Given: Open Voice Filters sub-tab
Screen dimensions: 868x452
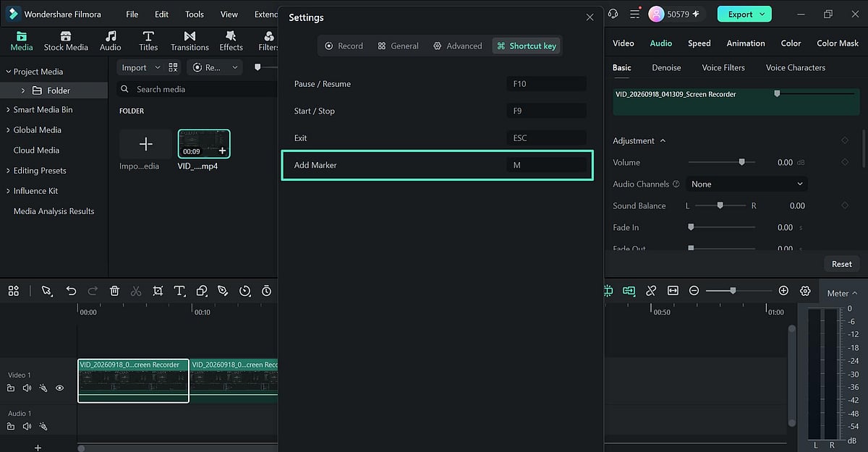Looking at the screenshot, I should [723, 67].
